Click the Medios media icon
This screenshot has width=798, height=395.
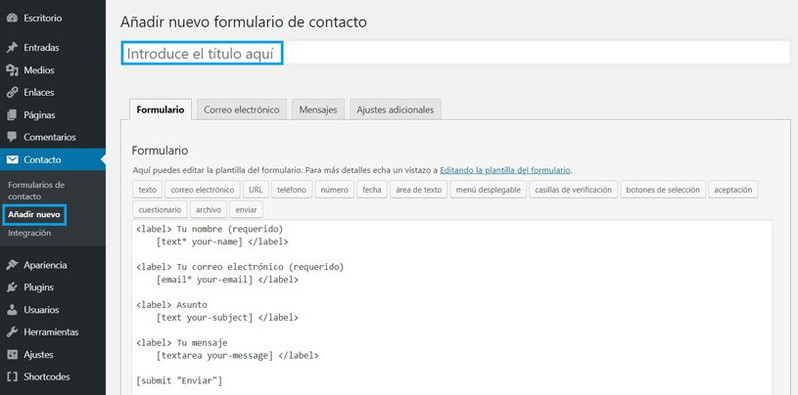12,70
